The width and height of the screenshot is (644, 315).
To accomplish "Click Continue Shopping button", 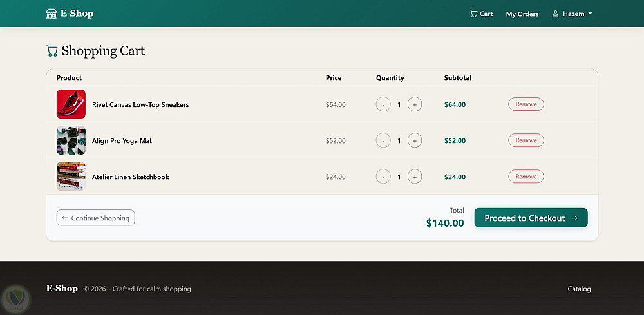I will 96,218.
